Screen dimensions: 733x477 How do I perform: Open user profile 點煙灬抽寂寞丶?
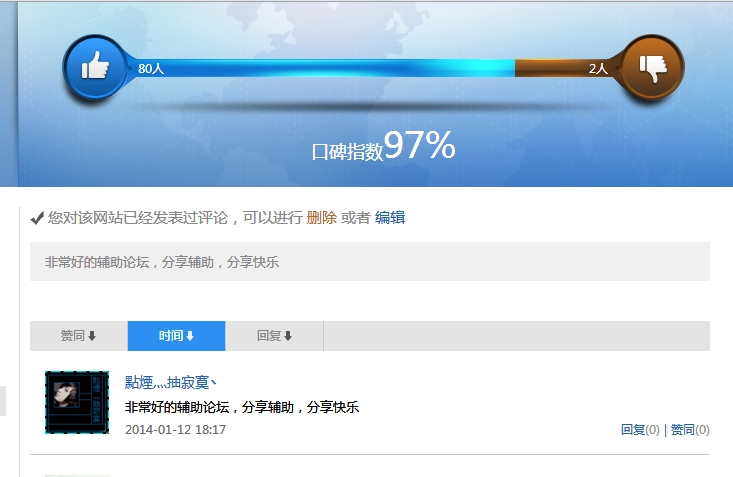pos(171,383)
